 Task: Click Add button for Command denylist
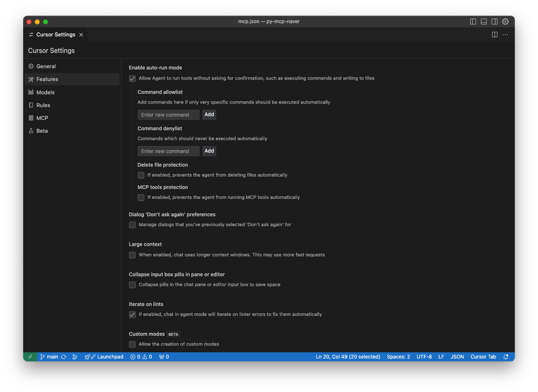pos(209,151)
